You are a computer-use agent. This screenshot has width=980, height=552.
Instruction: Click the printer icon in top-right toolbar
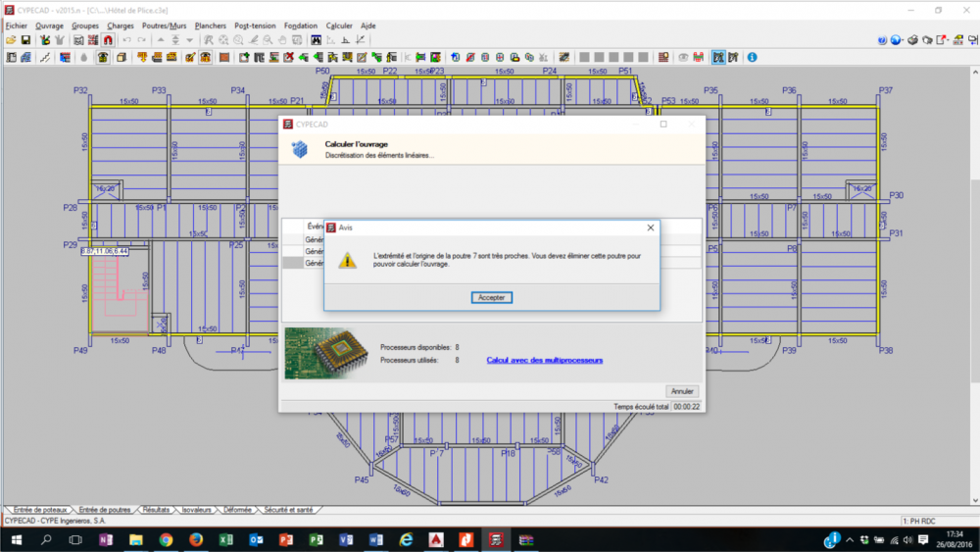[913, 40]
